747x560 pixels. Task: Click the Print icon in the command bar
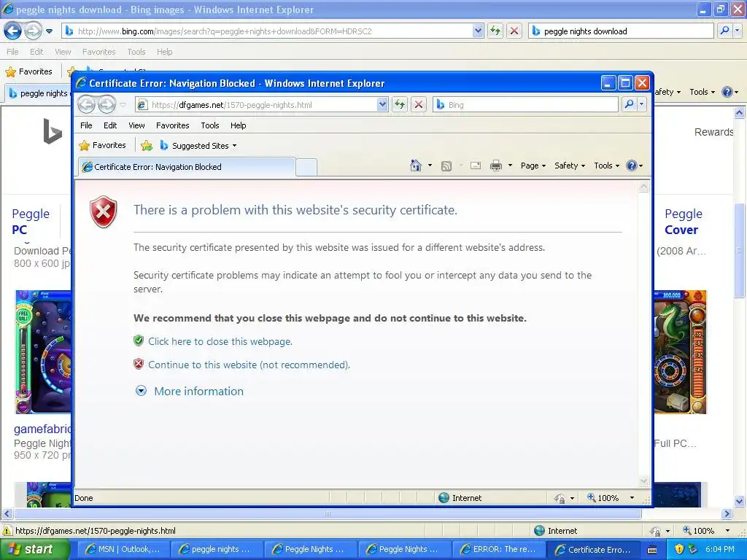coord(496,166)
